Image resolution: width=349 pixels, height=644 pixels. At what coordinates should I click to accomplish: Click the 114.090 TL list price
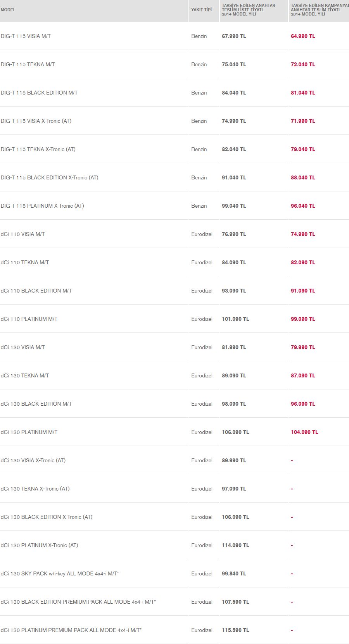click(235, 546)
